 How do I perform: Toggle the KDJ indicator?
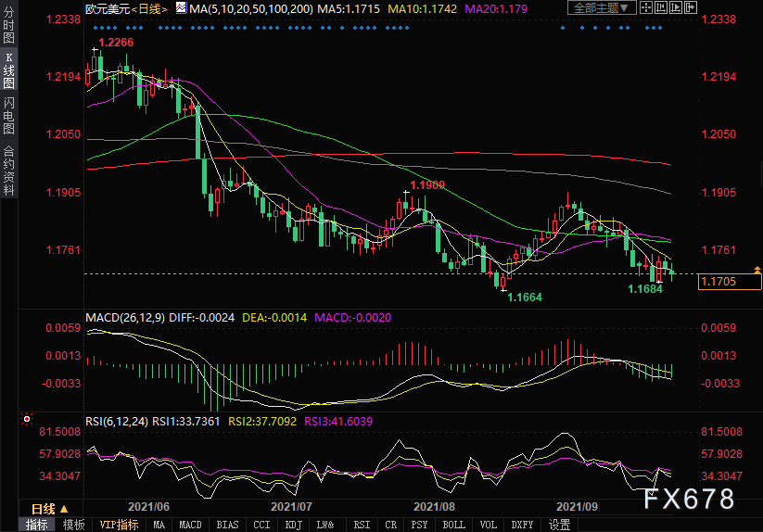(x=292, y=525)
